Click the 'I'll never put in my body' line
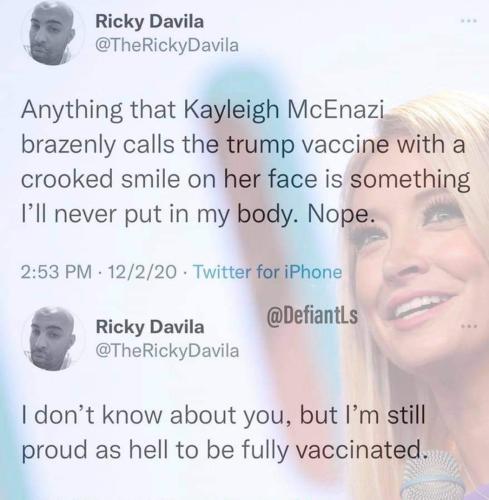The width and height of the screenshot is (489, 500). (x=161, y=213)
